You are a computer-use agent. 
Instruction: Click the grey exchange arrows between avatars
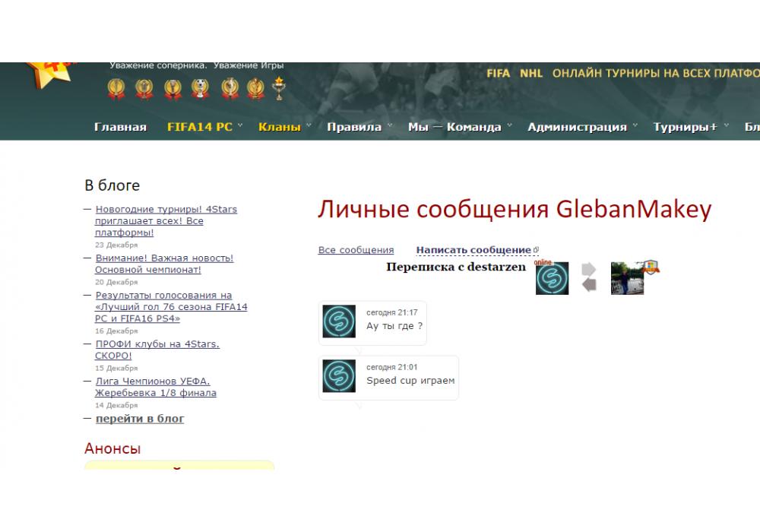click(589, 277)
